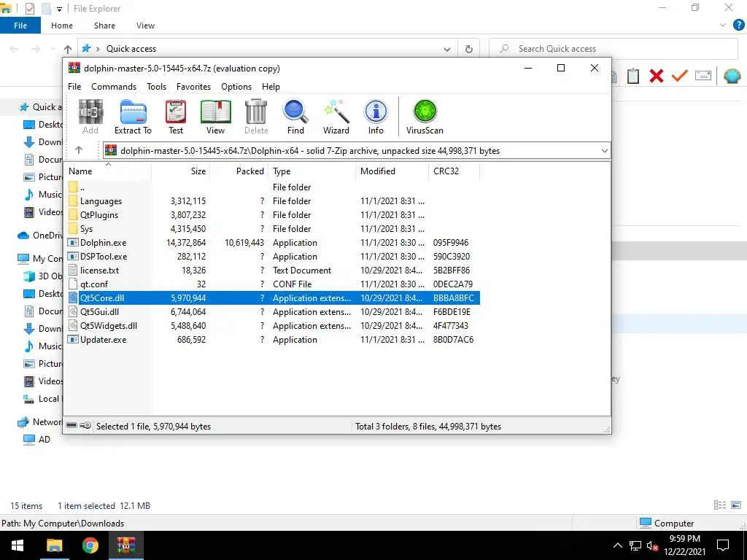Sort by the CRC32 column header
Screen dimensions: 747x560
tap(454, 171)
